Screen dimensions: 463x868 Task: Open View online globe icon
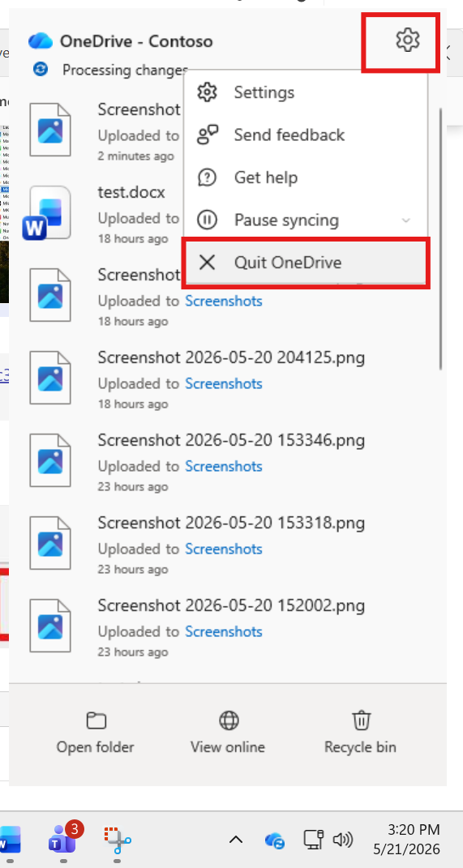point(229,720)
